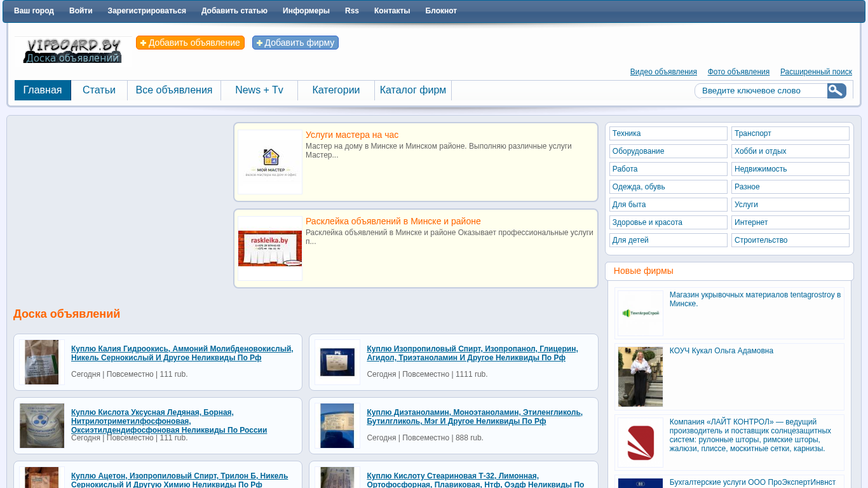The image size is (868, 488).
Task: Open Ваш город in top bar
Action: [x=34, y=11]
